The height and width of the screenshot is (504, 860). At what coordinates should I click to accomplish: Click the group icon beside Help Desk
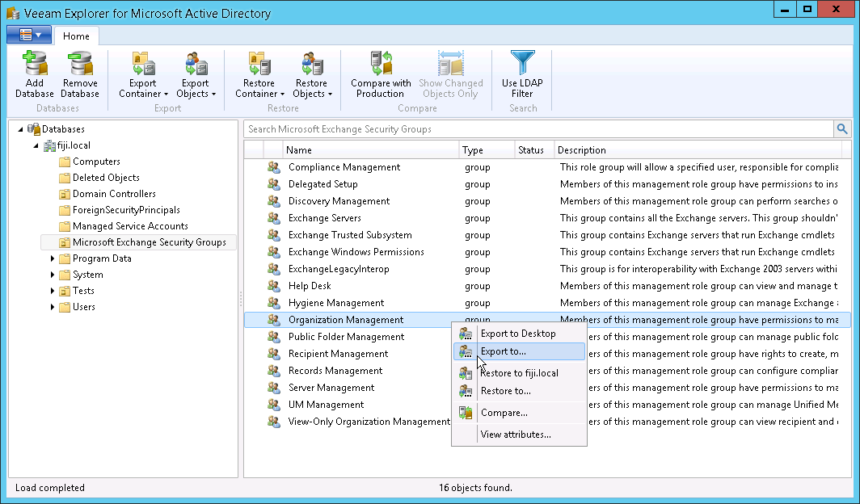pyautogui.click(x=274, y=286)
